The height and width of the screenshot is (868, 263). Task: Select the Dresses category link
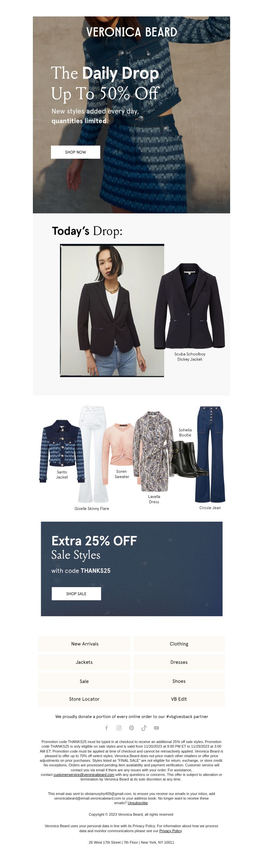(179, 662)
